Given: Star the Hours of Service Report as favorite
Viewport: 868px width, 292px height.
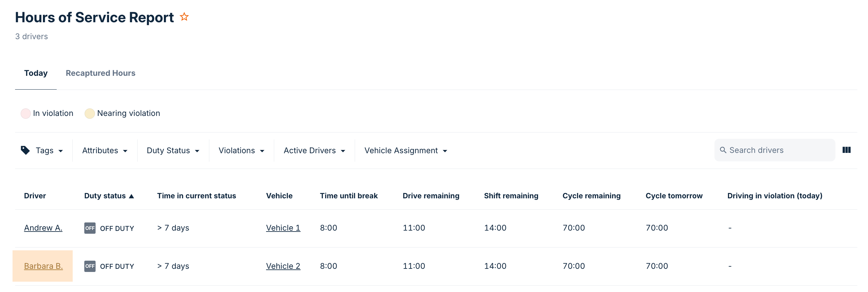Looking at the screenshot, I should click(x=184, y=17).
